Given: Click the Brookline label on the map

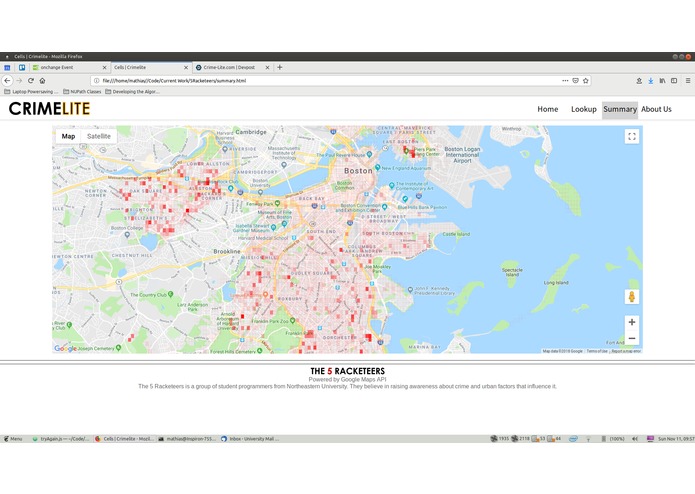Looking at the screenshot, I should click(227, 252).
